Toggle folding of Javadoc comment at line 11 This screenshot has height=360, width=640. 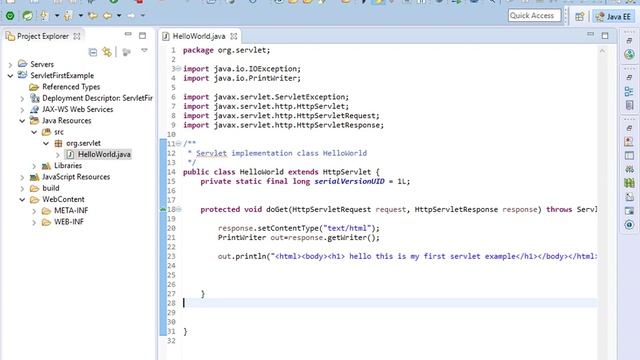pos(178,144)
